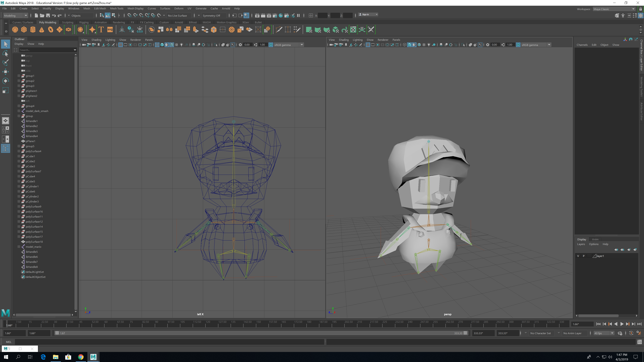
Task: Click the polygon sphere shelf icon
Action: pos(15,30)
